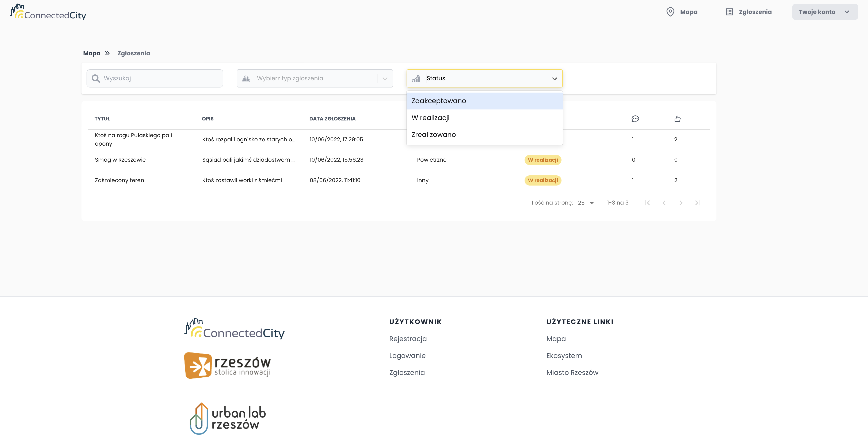Sort by the OPIS column header
Image resolution: width=868 pixels, height=448 pixels.
pos(208,119)
